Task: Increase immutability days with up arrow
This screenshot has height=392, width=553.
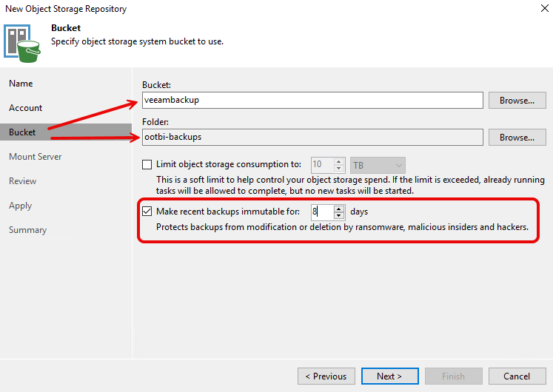Action: tap(339, 209)
